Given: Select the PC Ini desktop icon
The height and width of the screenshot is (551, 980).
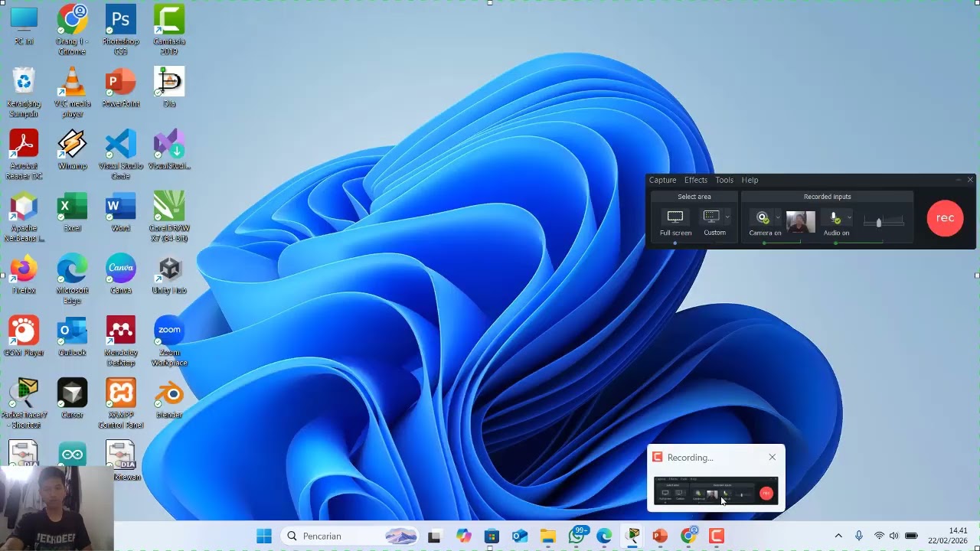Looking at the screenshot, I should point(24,26).
